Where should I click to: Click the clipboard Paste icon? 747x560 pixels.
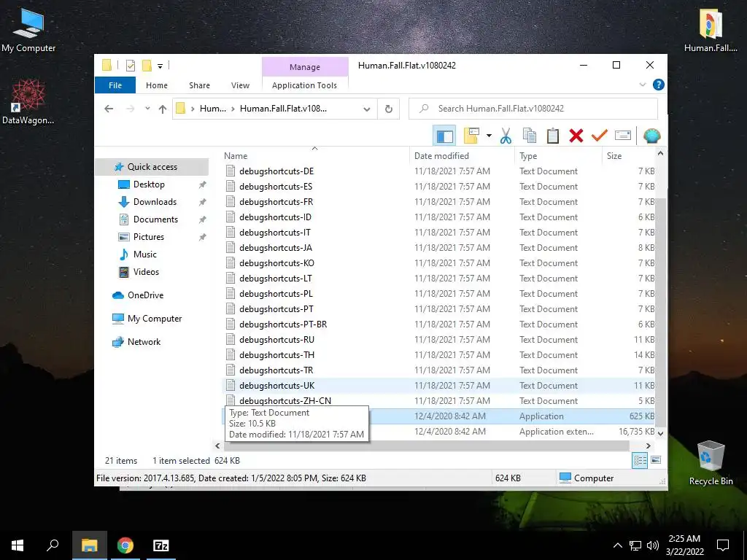(553, 136)
